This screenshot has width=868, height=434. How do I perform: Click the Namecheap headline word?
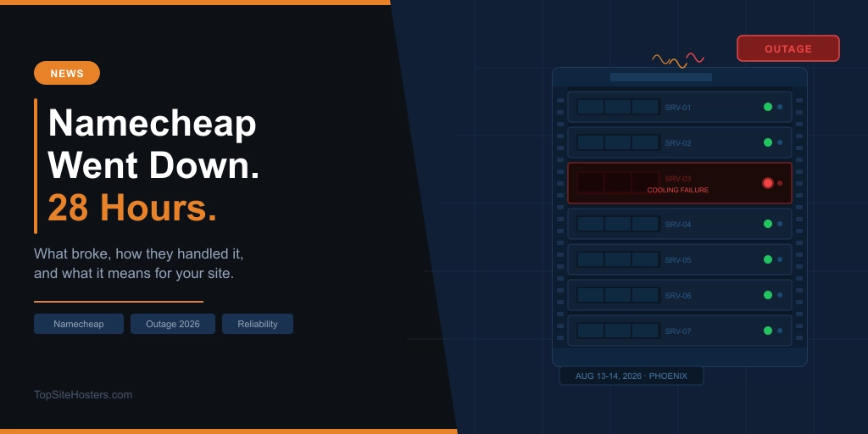click(x=153, y=124)
